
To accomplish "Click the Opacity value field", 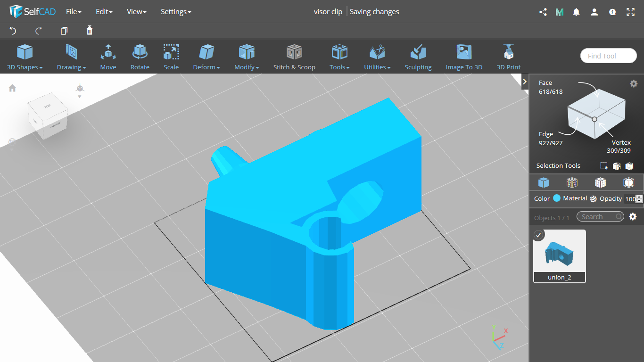I will 629,199.
